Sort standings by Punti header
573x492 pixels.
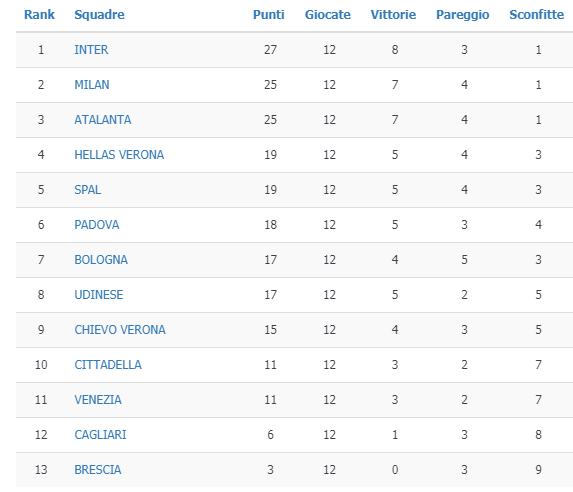(269, 15)
